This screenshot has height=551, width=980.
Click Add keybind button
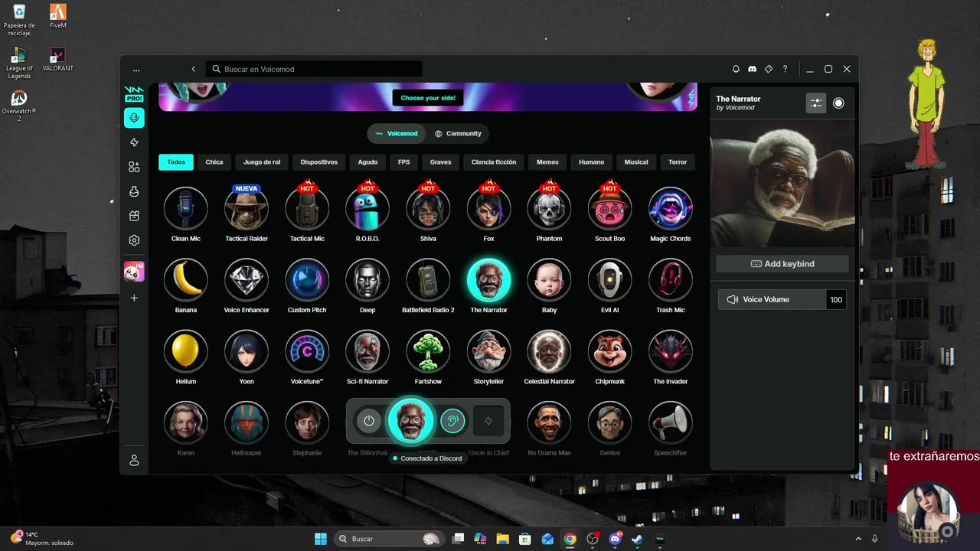[x=782, y=264]
